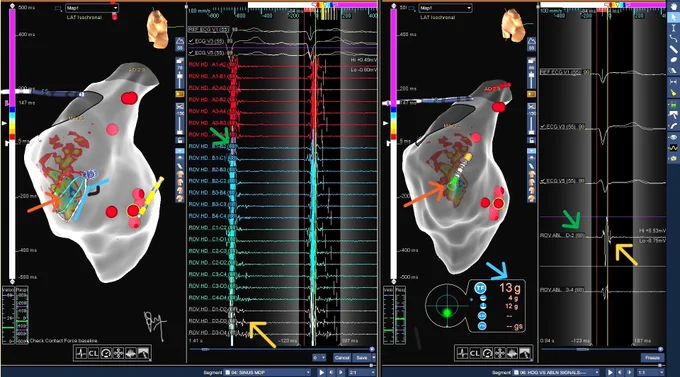Click the distance measurement icon

673,82
